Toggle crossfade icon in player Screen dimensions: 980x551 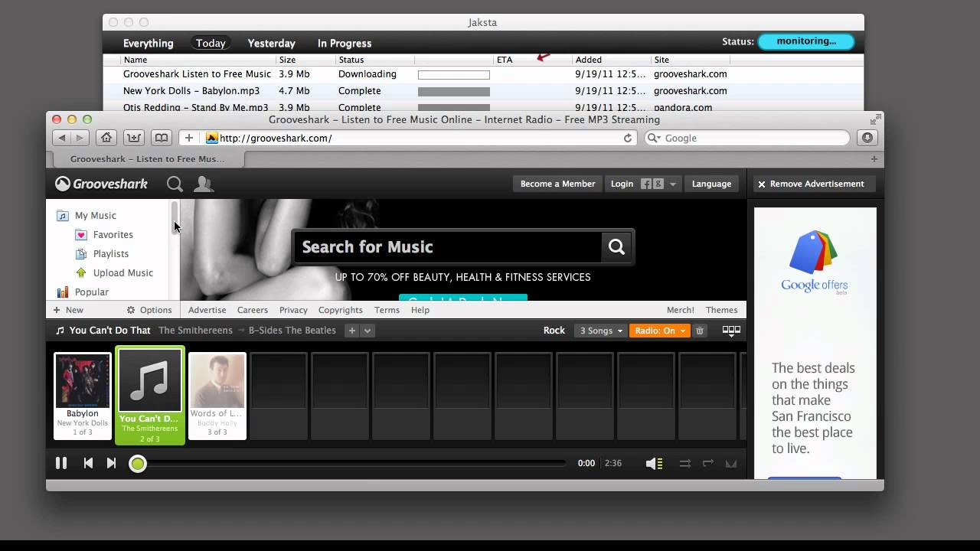731,464
